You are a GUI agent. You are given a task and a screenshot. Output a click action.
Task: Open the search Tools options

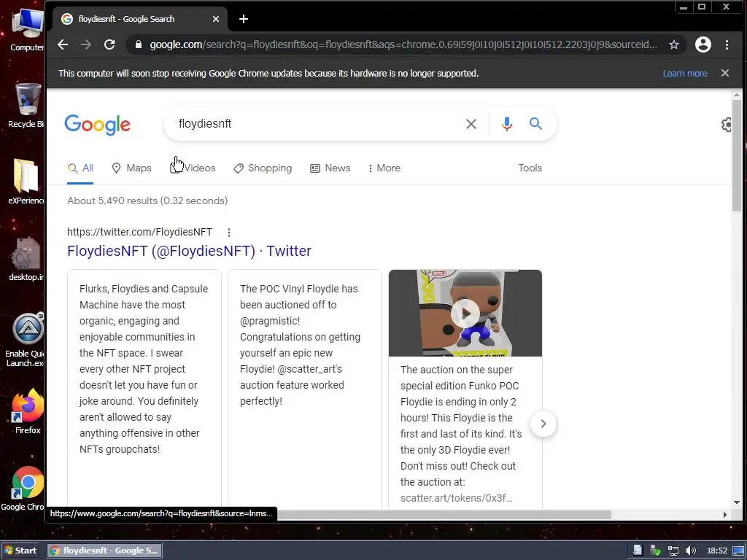point(530,168)
